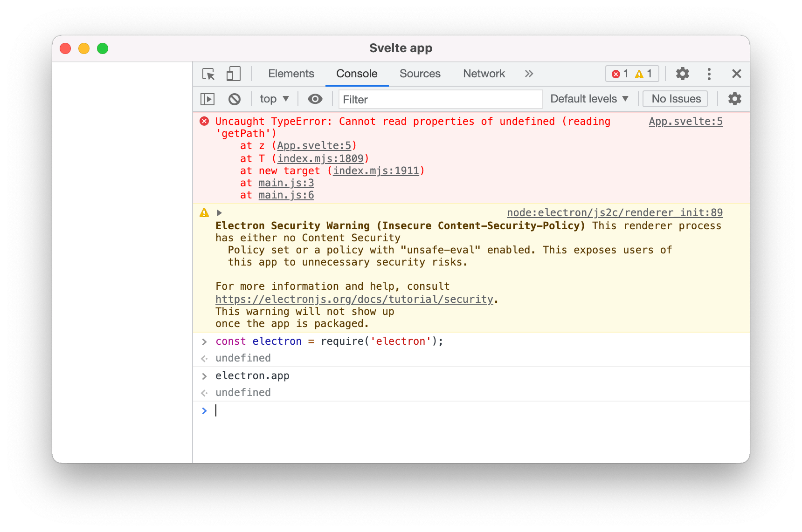
Task: Click the No Issues button
Action: tap(676, 99)
